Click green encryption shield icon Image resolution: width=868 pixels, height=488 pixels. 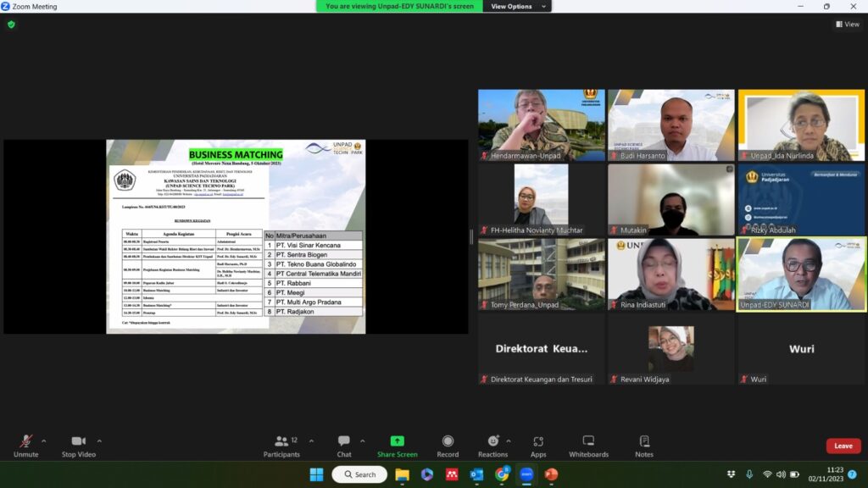pyautogui.click(x=11, y=25)
